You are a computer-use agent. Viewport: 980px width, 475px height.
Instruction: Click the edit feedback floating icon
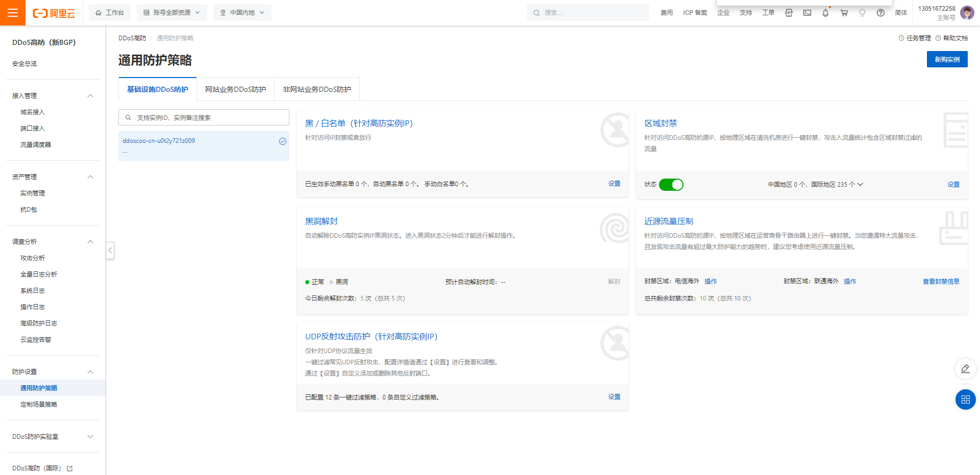click(965, 369)
